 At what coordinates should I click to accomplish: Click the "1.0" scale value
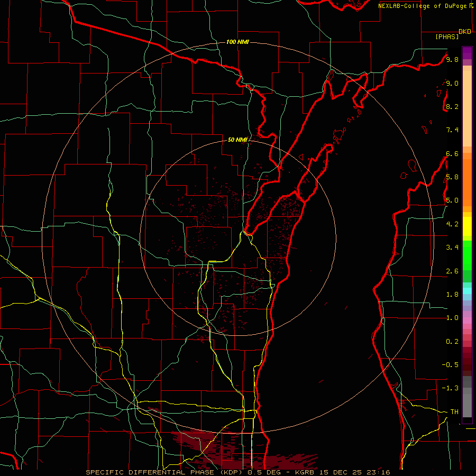click(452, 318)
